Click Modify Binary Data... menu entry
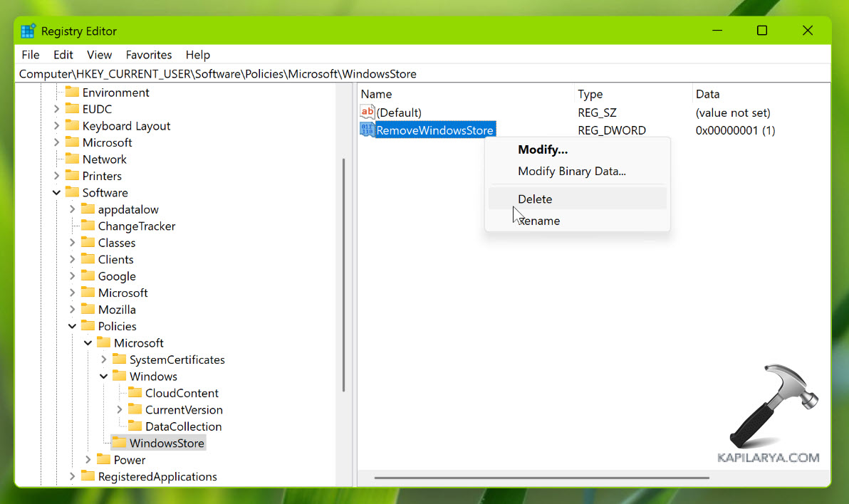Screen dimensions: 849x504 click(x=571, y=171)
